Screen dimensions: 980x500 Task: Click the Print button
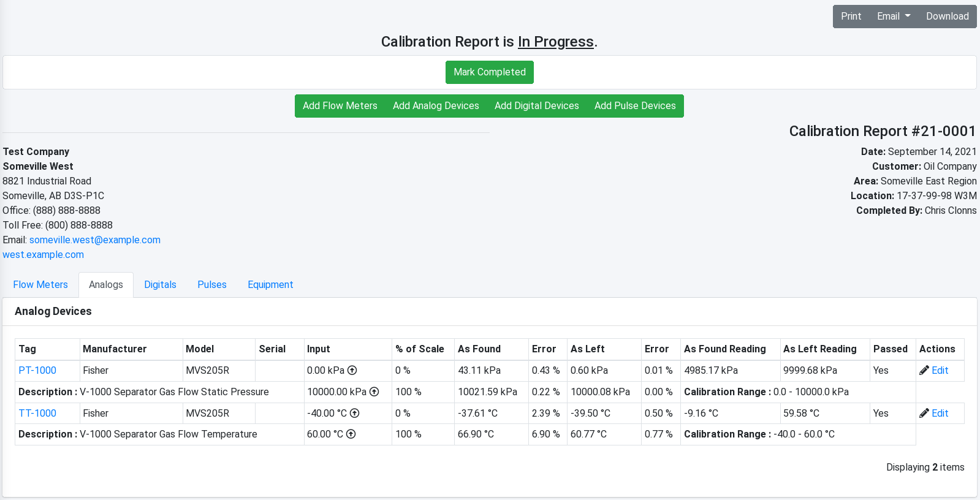click(851, 17)
